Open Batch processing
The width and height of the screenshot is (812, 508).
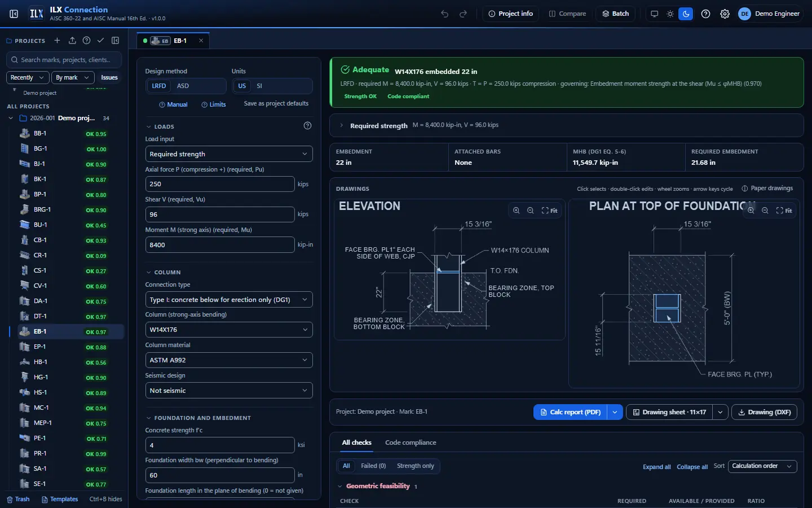point(615,14)
